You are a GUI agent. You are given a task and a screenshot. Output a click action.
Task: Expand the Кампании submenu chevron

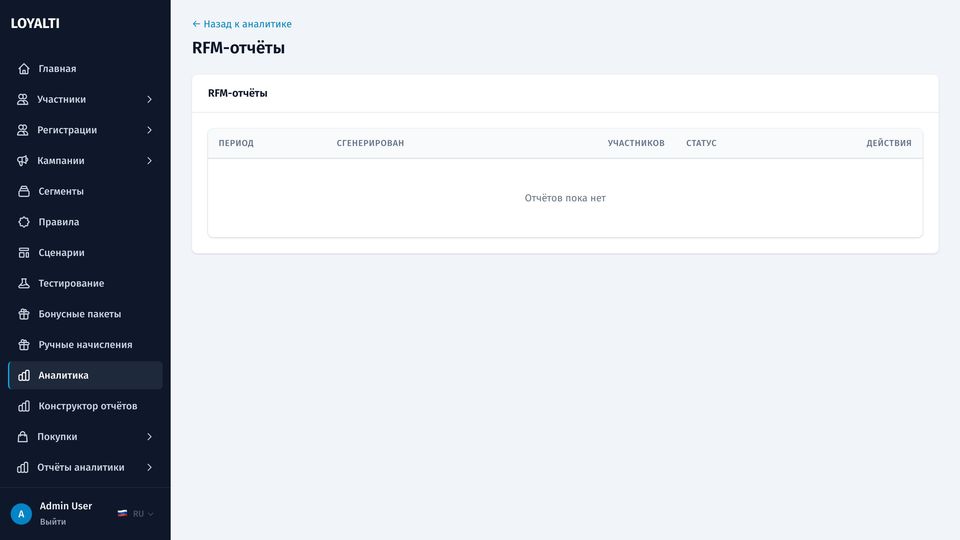[x=149, y=160]
